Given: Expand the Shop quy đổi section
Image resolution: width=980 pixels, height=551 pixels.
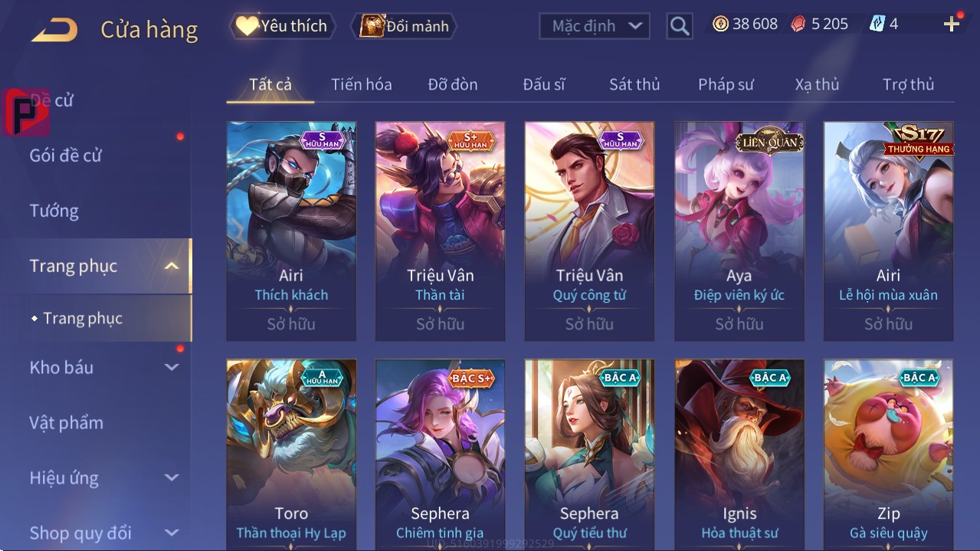Looking at the screenshot, I should pos(172,533).
